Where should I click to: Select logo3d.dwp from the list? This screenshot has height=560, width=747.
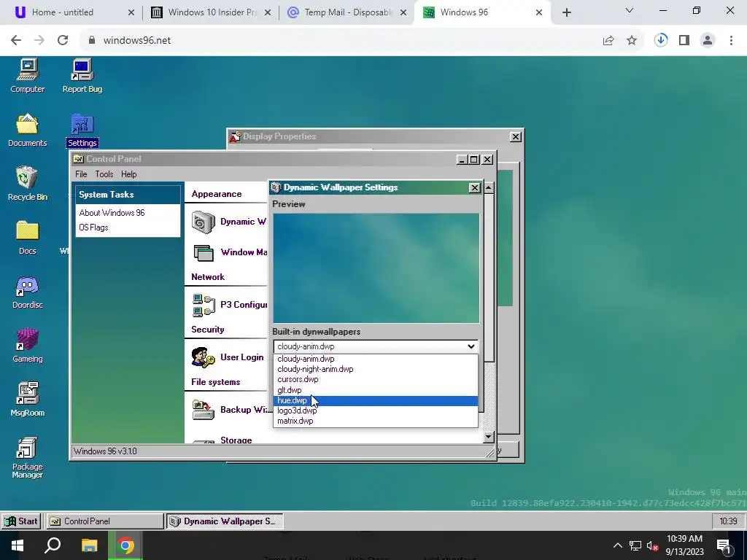click(x=376, y=411)
